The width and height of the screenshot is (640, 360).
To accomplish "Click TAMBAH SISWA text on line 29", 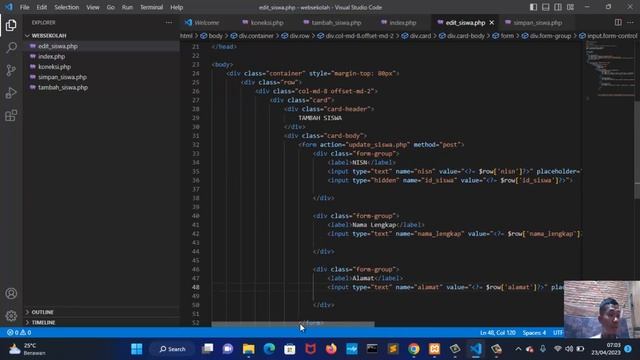I will [320, 118].
